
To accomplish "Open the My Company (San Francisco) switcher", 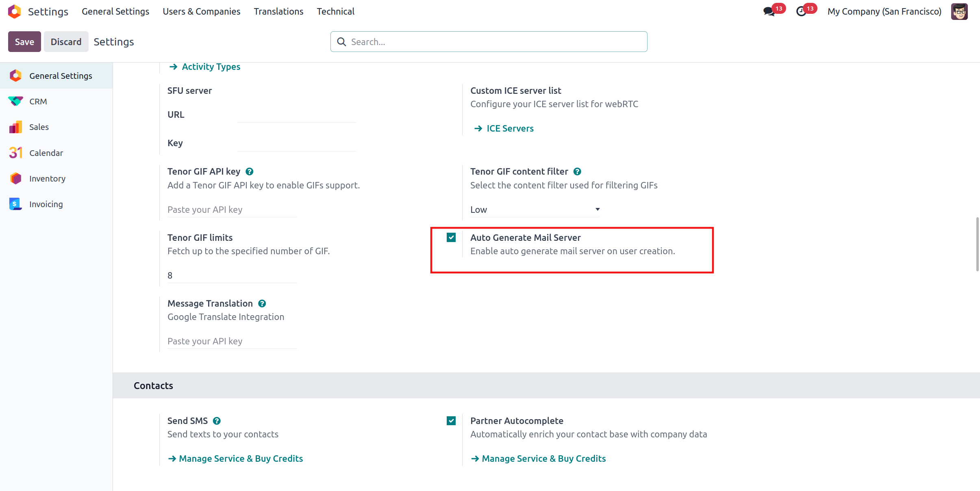I will 884,11.
